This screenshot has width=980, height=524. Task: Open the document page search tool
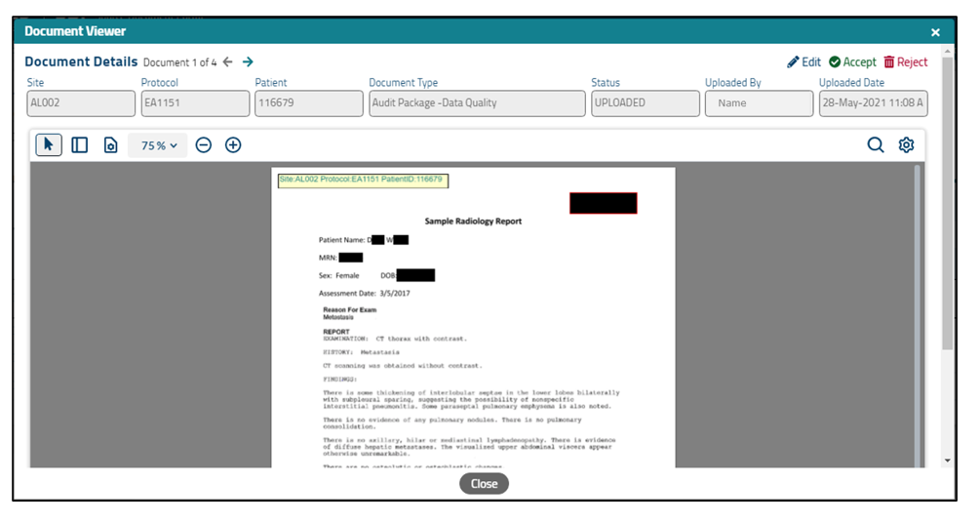click(110, 145)
